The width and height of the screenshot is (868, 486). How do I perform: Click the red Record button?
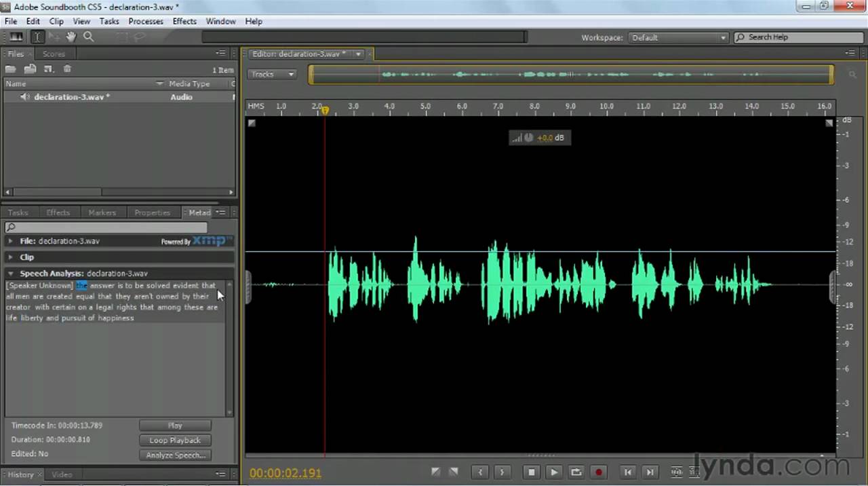(599, 472)
